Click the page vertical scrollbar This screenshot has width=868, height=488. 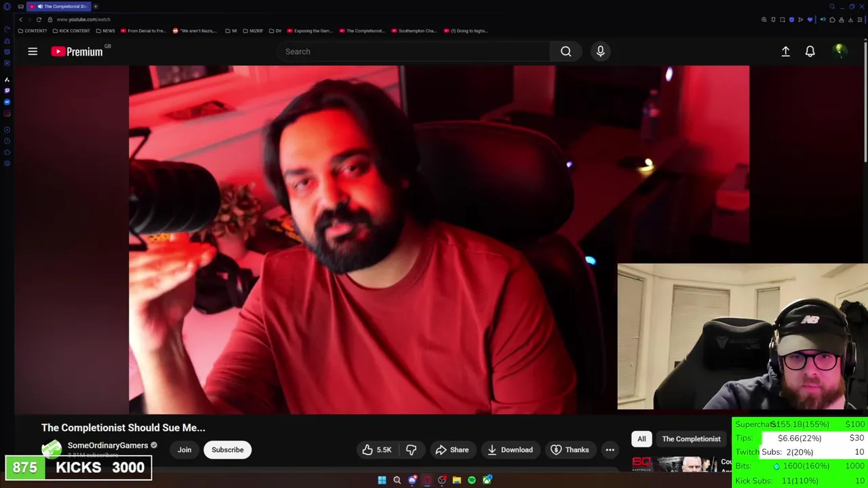pos(865,102)
